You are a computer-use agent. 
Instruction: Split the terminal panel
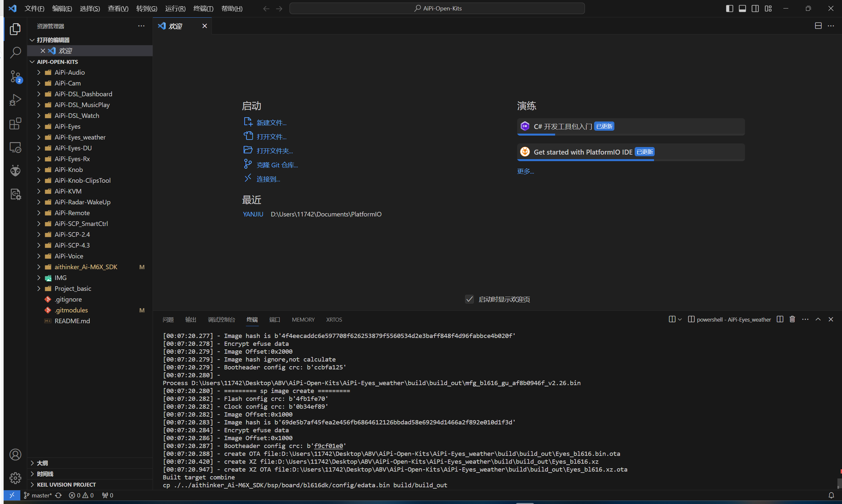click(780, 319)
